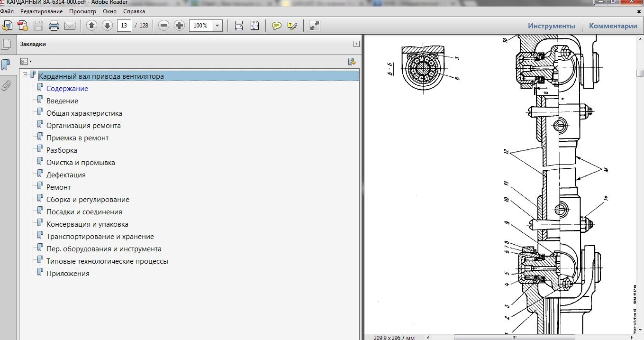Screen dimensions: 644x340
Task: Open the Дефектация bookmark
Action: [x=66, y=175]
